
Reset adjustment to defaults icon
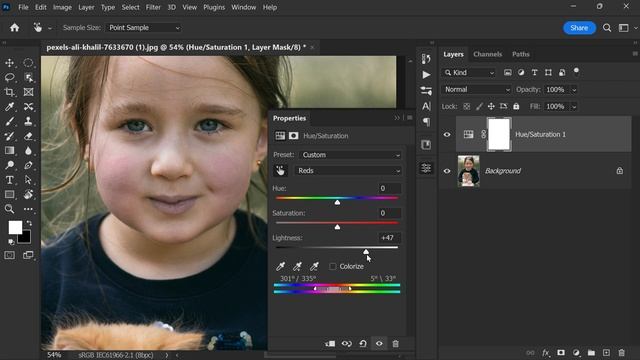(x=363, y=344)
